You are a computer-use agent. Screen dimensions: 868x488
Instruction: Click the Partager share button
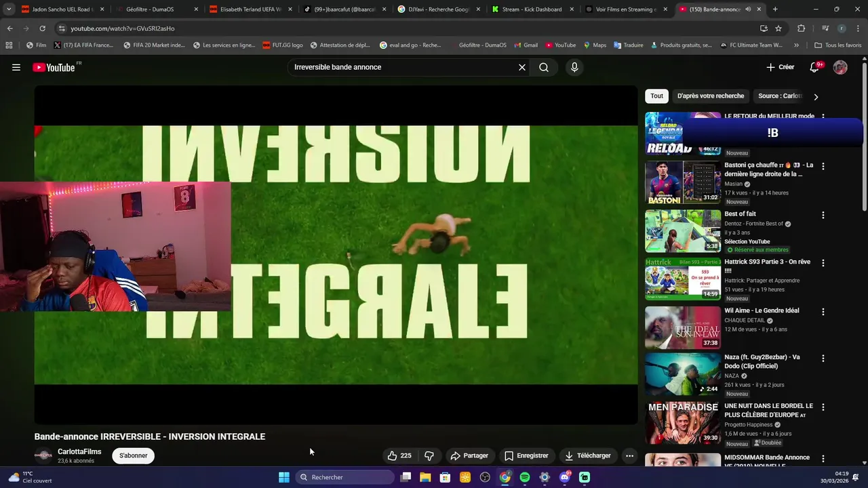[x=469, y=455]
